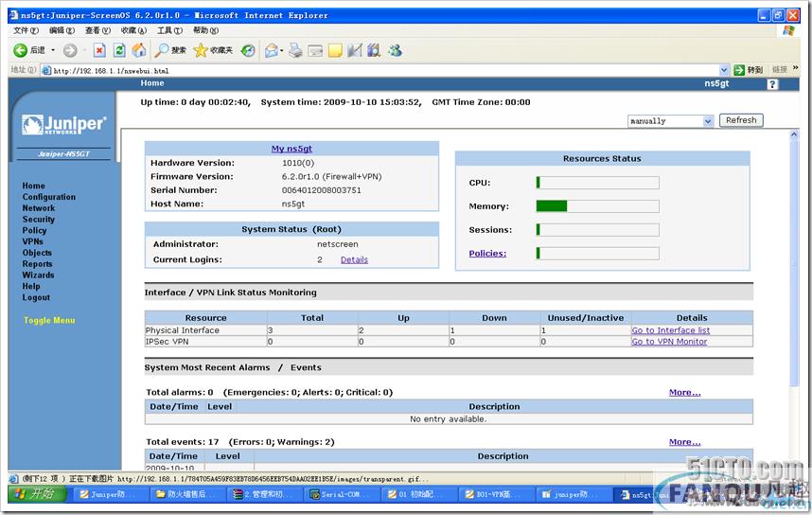Open the Search magnifier toolbar button
The width and height of the screenshot is (812, 515).
click(170, 50)
